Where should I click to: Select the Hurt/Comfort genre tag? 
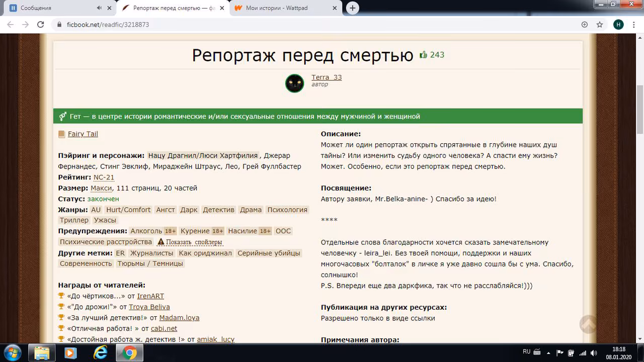click(128, 210)
